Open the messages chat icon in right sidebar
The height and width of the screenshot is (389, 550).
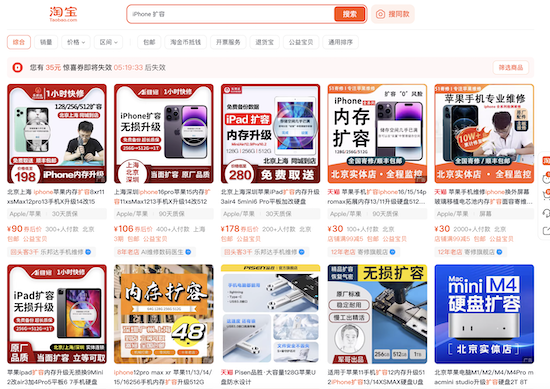pyautogui.click(x=546, y=178)
